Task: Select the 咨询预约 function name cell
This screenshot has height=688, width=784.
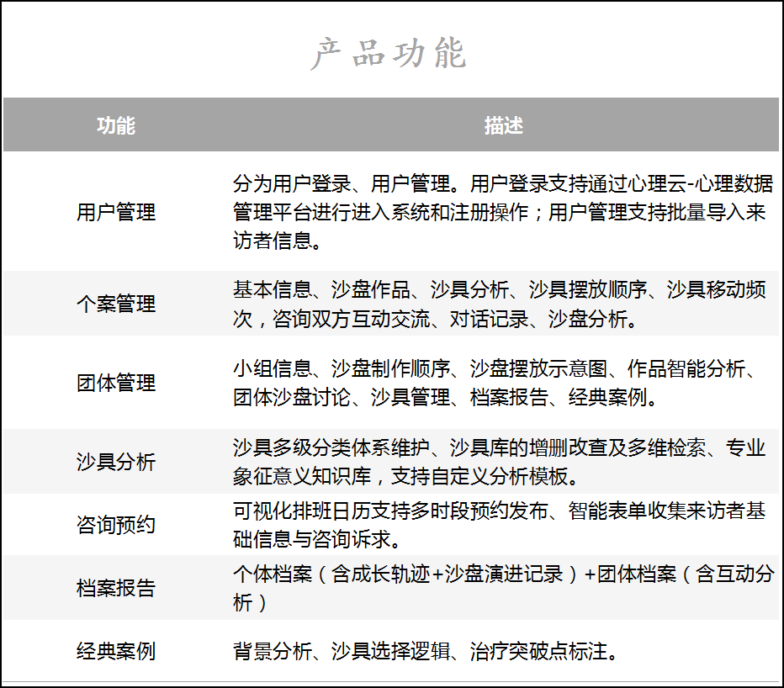Action: [116, 525]
